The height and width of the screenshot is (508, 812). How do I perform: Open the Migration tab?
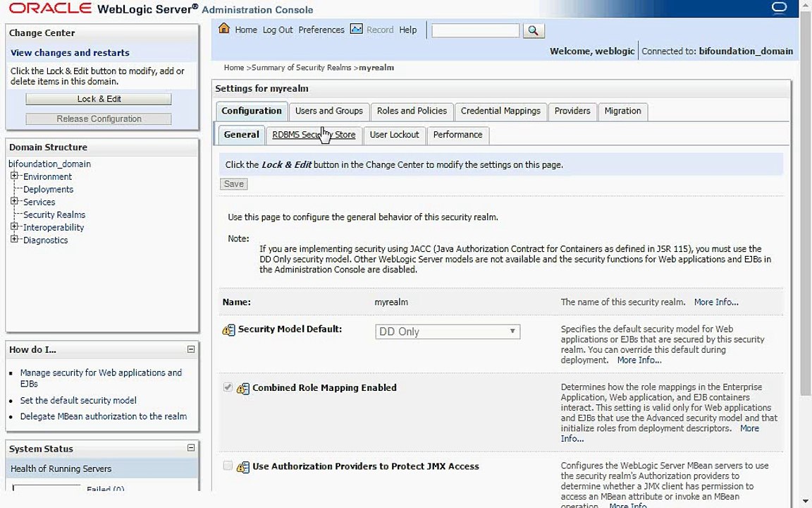pyautogui.click(x=622, y=111)
